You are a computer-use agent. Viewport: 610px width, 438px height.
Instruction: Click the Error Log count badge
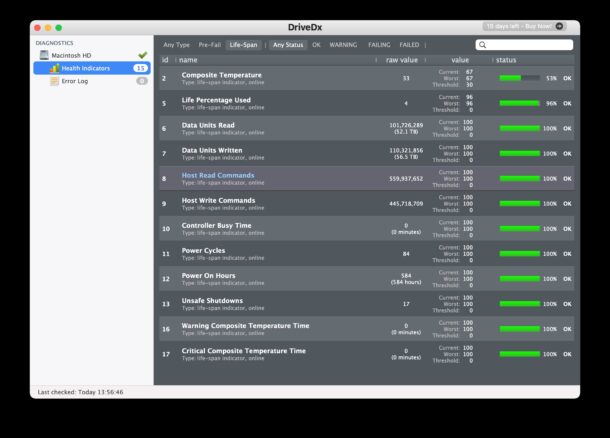tap(142, 81)
